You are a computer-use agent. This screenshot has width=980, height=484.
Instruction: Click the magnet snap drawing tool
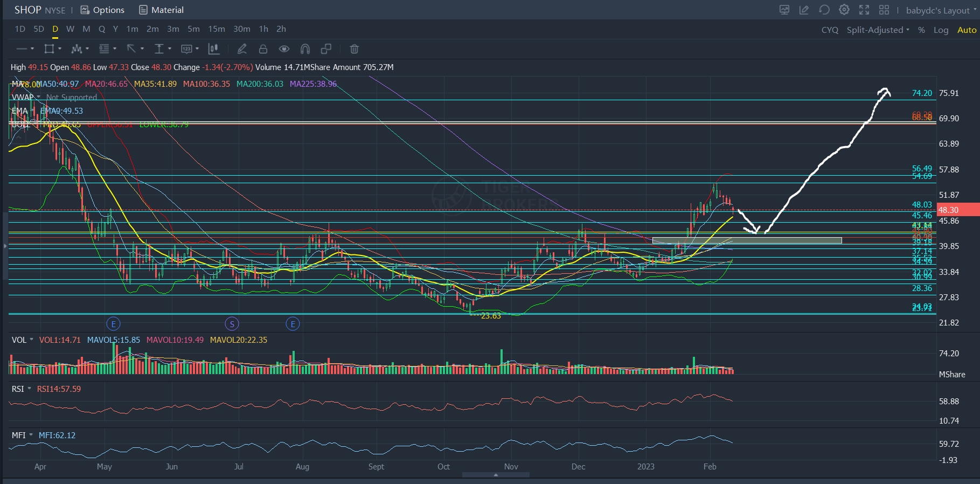click(305, 49)
